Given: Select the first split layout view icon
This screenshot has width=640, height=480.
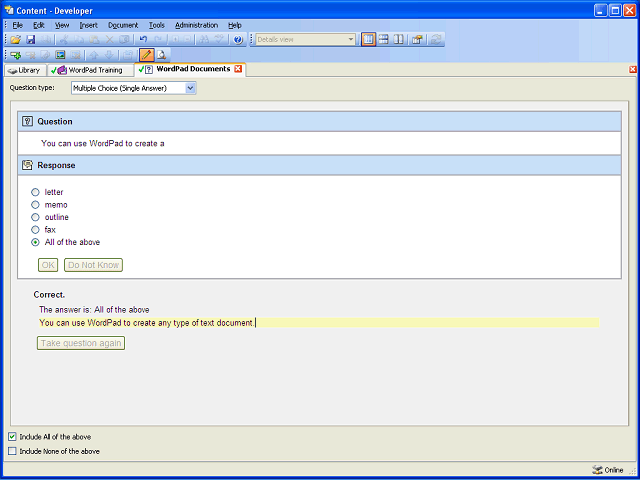Looking at the screenshot, I should click(368, 40).
